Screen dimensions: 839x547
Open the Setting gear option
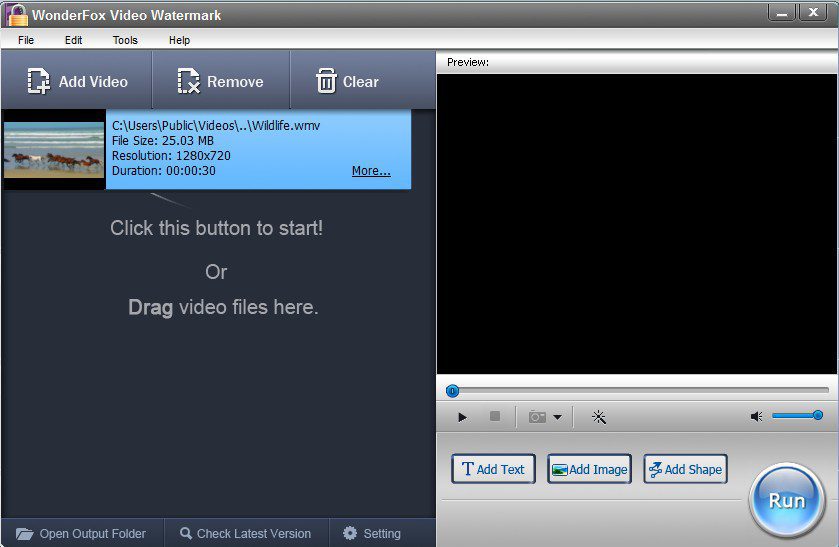[372, 534]
